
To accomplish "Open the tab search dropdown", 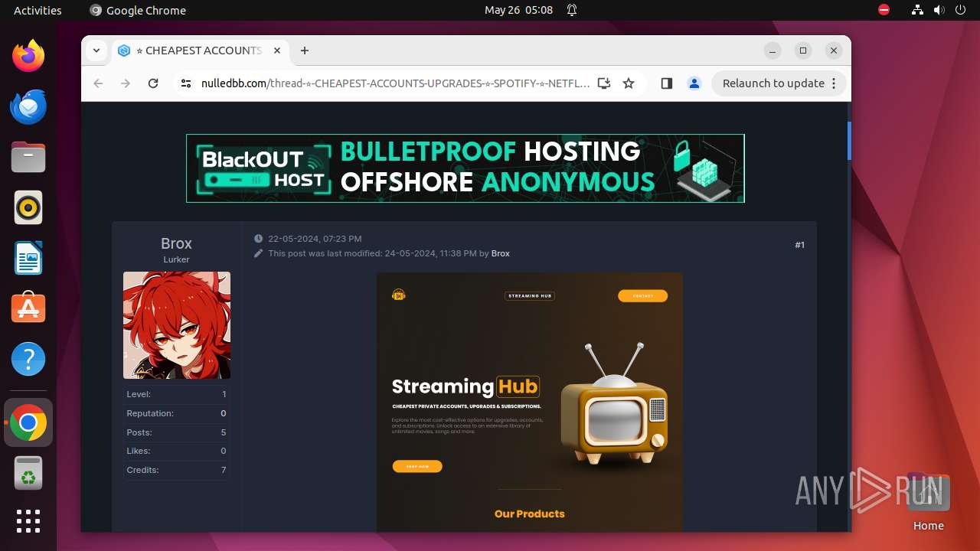I will 96,51.
